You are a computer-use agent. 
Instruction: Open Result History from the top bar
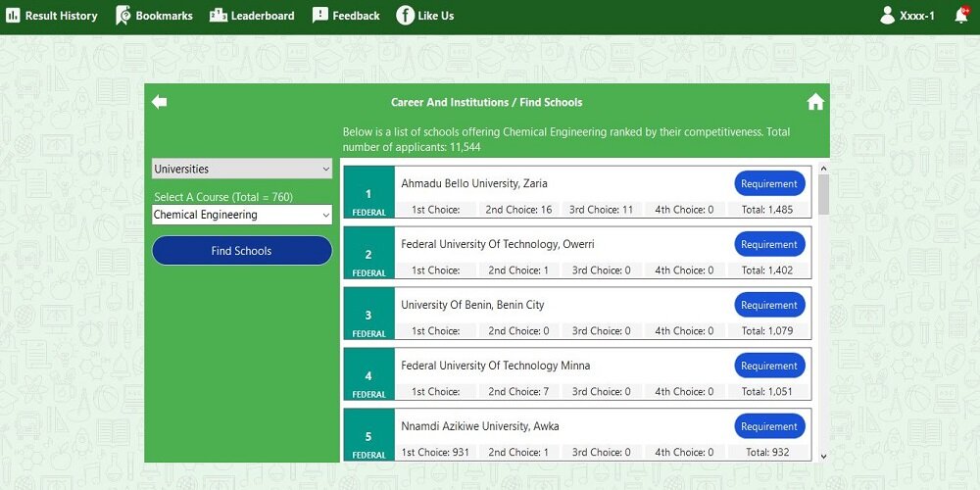[51, 16]
